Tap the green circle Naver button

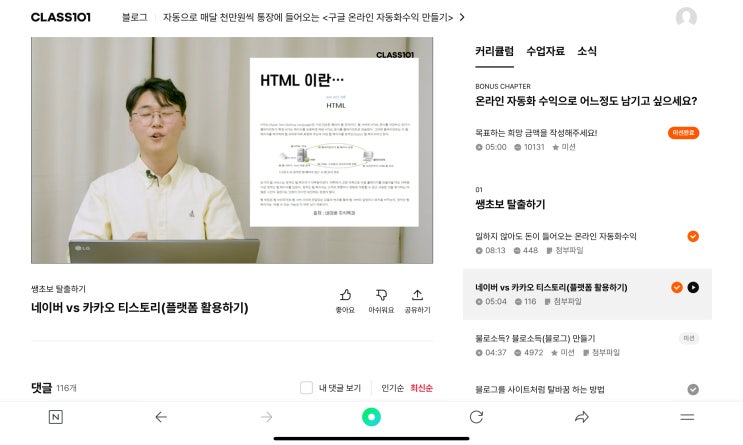[x=372, y=417]
